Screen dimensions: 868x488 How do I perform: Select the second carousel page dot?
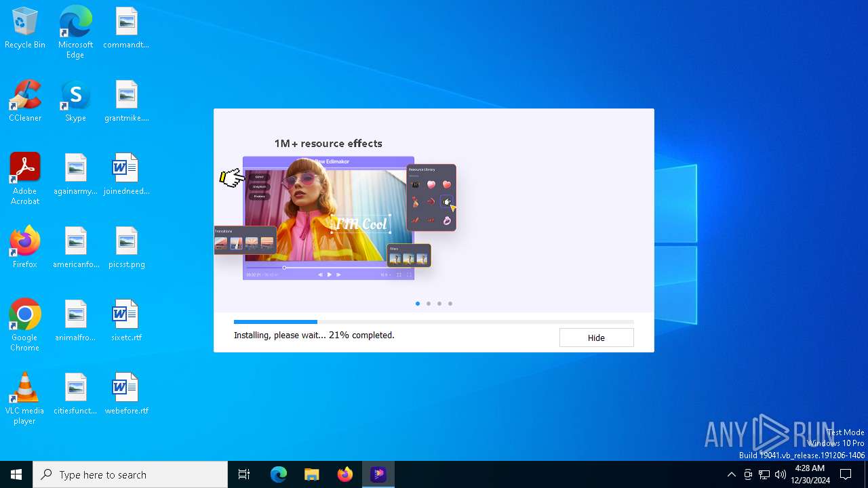tap(429, 304)
